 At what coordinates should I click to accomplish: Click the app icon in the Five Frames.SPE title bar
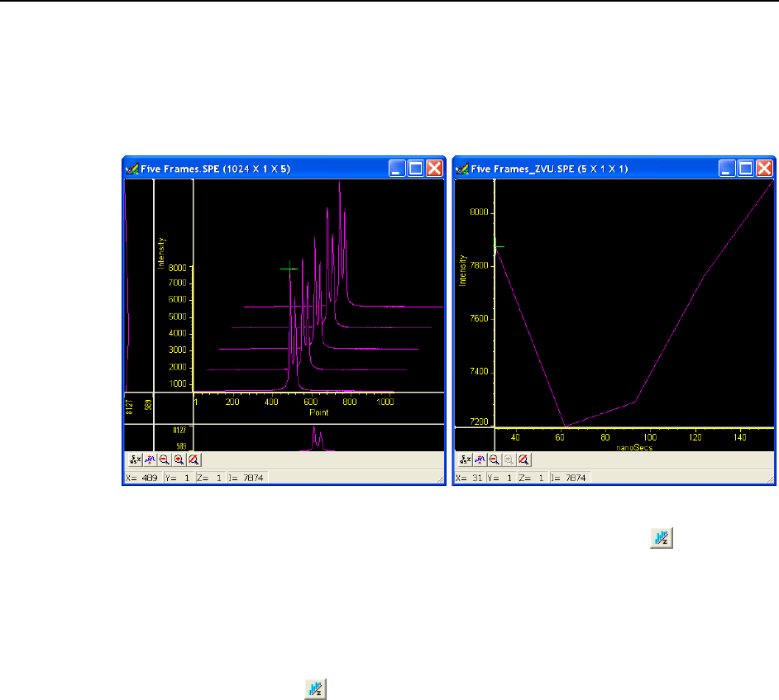coord(131,169)
